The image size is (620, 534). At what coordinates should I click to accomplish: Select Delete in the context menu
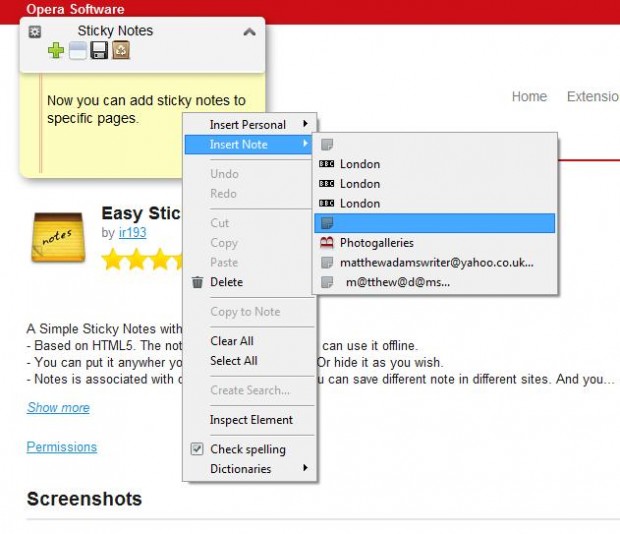point(250,282)
